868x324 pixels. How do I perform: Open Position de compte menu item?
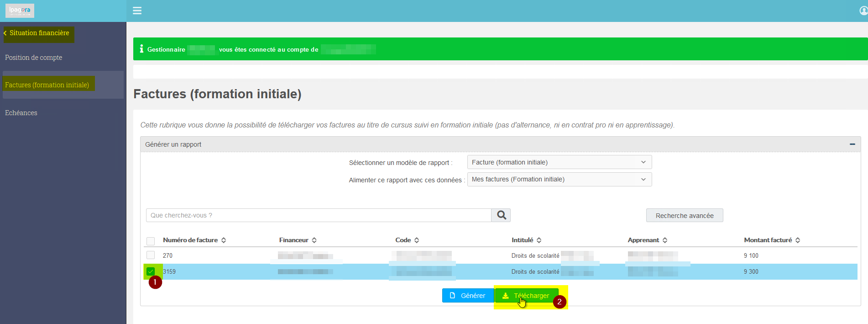[x=34, y=58]
